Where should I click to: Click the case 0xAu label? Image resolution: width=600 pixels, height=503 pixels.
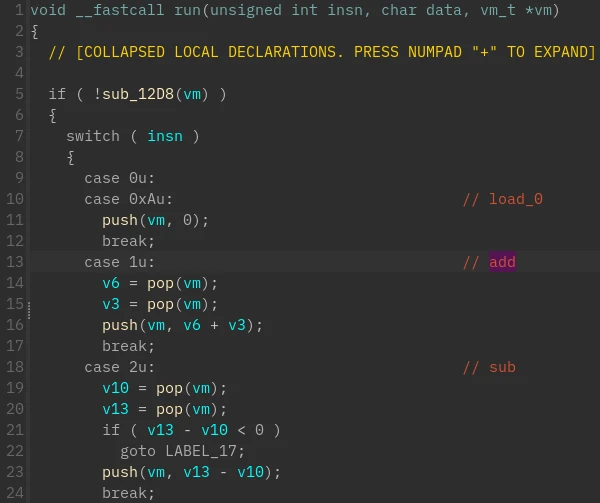pos(129,199)
